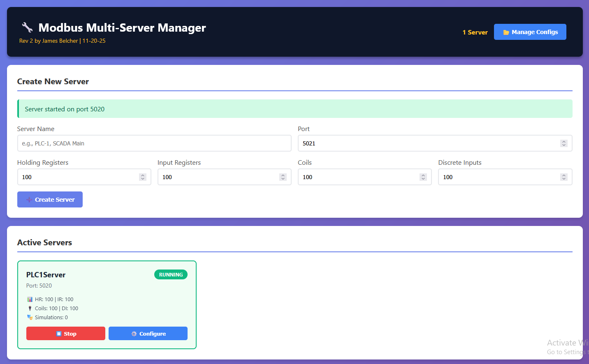Viewport: 589px width, 364px height.
Task: Decrease Discrete Inputs with the down arrow
Action: coord(564,179)
